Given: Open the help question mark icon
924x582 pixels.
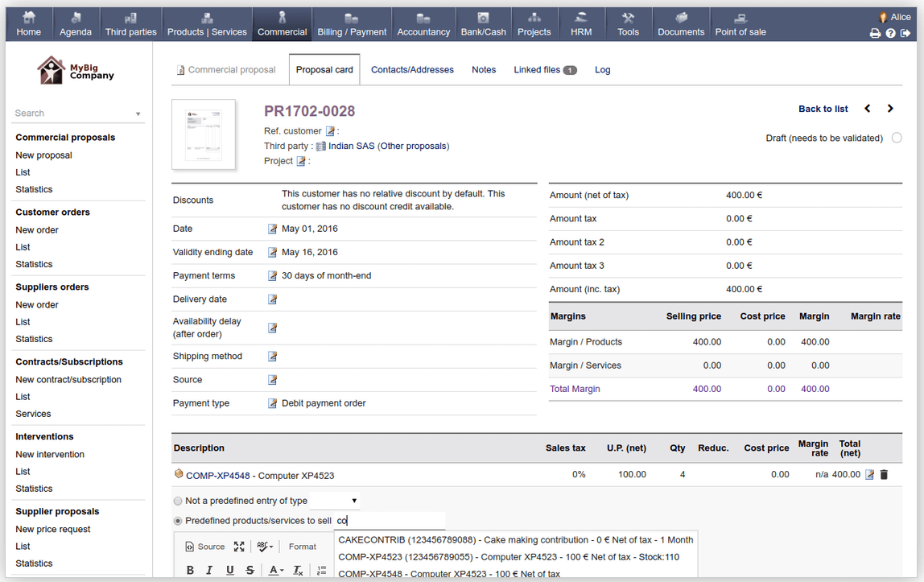Looking at the screenshot, I should click(x=890, y=34).
